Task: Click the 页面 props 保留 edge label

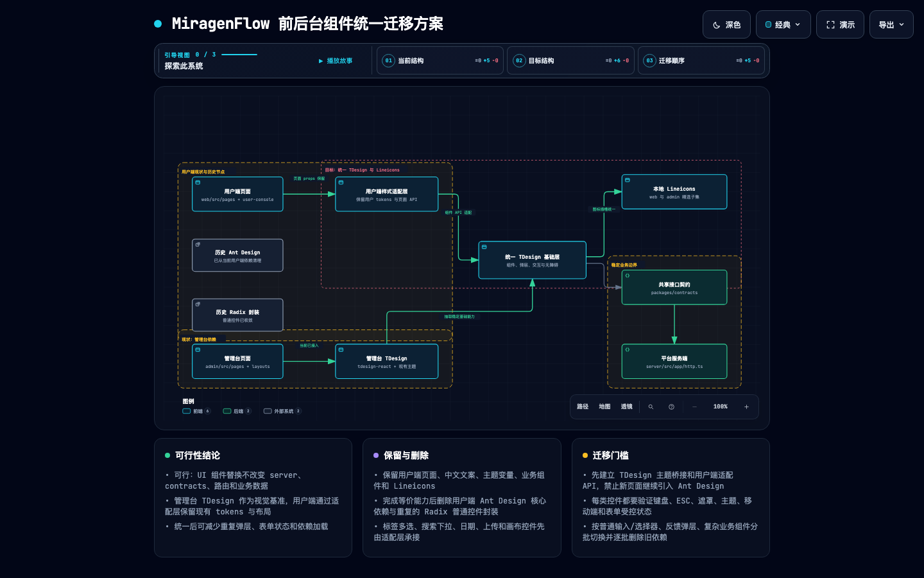Action: pyautogui.click(x=309, y=179)
